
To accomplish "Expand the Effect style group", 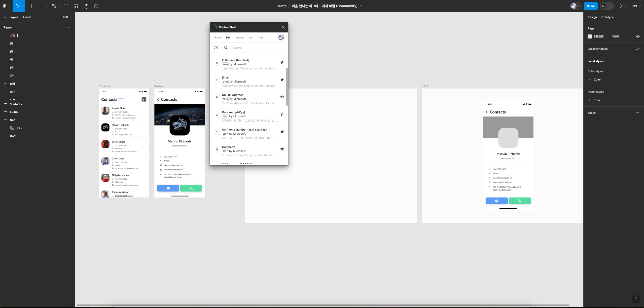I will click(x=590, y=100).
